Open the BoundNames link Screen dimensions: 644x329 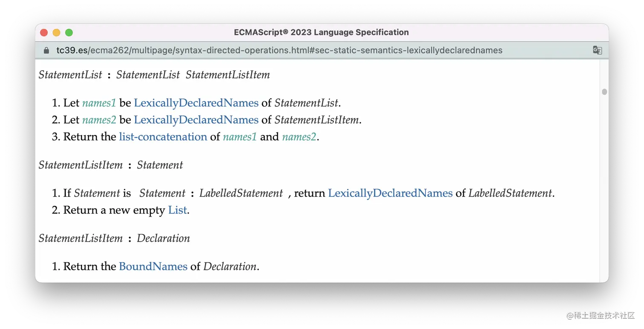(x=153, y=266)
